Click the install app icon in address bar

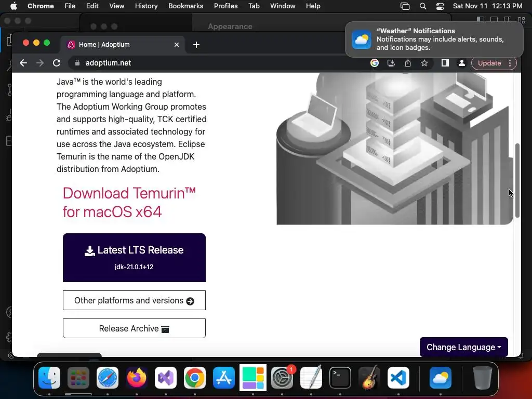391,63
